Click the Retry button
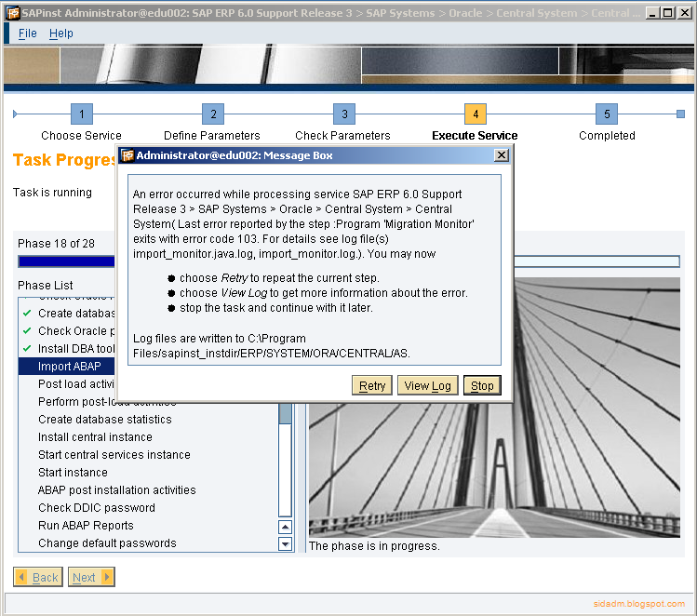This screenshot has height=616, width=697. tap(372, 385)
